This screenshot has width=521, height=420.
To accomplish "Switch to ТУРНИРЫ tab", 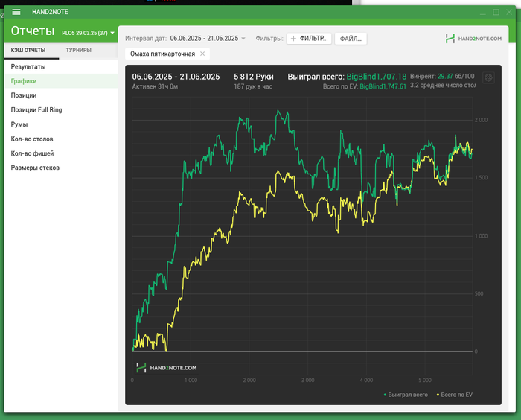I will 78,50.
